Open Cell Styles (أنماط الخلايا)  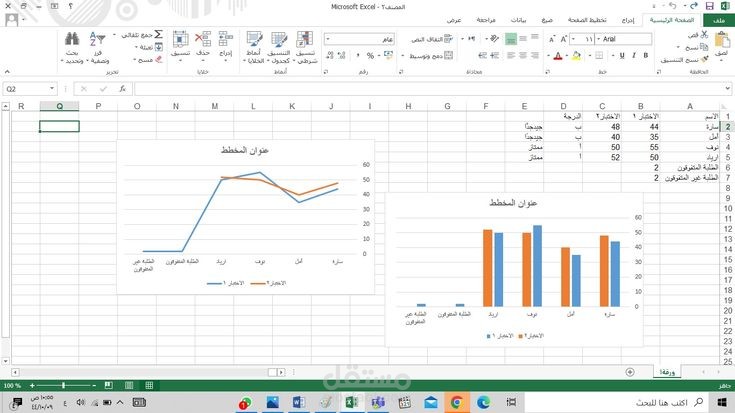254,47
